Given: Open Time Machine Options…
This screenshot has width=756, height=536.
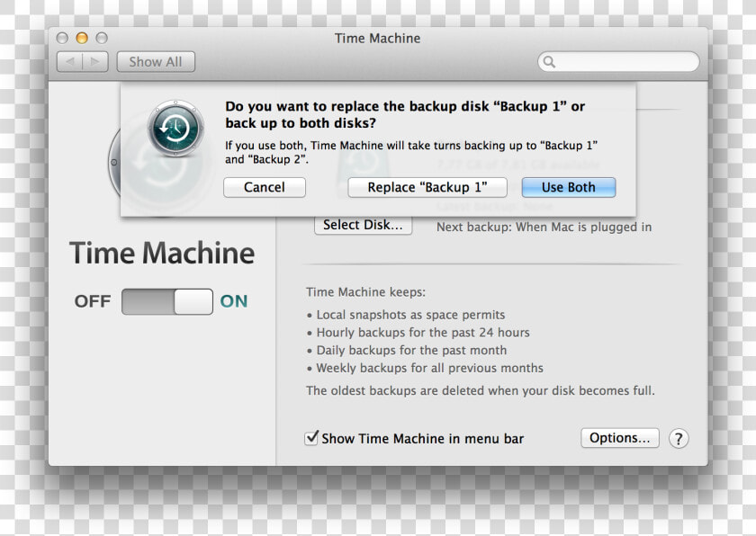Looking at the screenshot, I should [x=619, y=438].
